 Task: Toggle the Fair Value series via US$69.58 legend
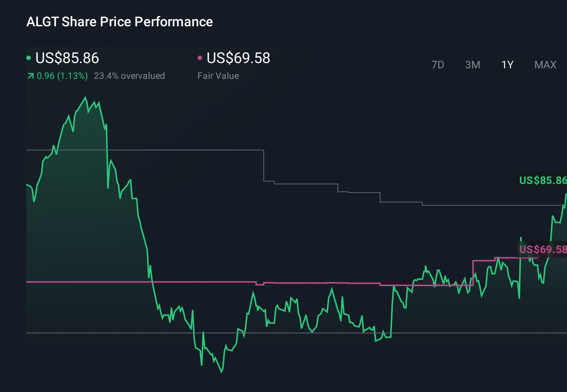tap(238, 58)
